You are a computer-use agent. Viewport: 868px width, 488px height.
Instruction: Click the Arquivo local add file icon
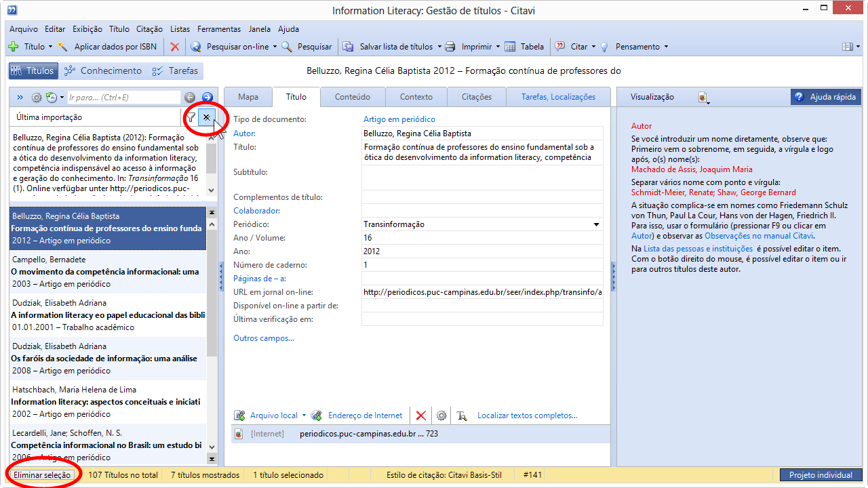[239, 415]
